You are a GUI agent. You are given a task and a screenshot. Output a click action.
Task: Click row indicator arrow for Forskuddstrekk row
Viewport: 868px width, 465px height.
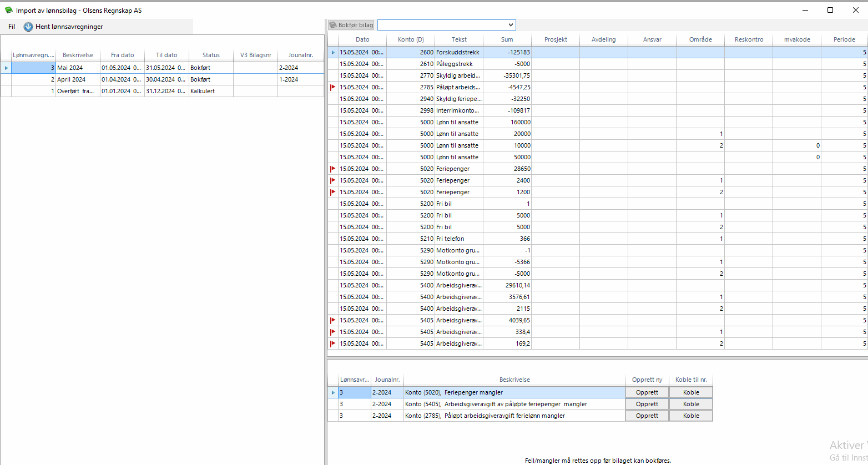[333, 52]
